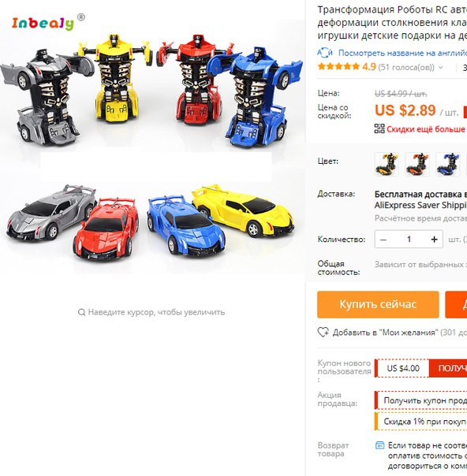This screenshot has width=467, height=476.
Task: Open the Посмотреть название на английском link
Action: click(x=402, y=53)
